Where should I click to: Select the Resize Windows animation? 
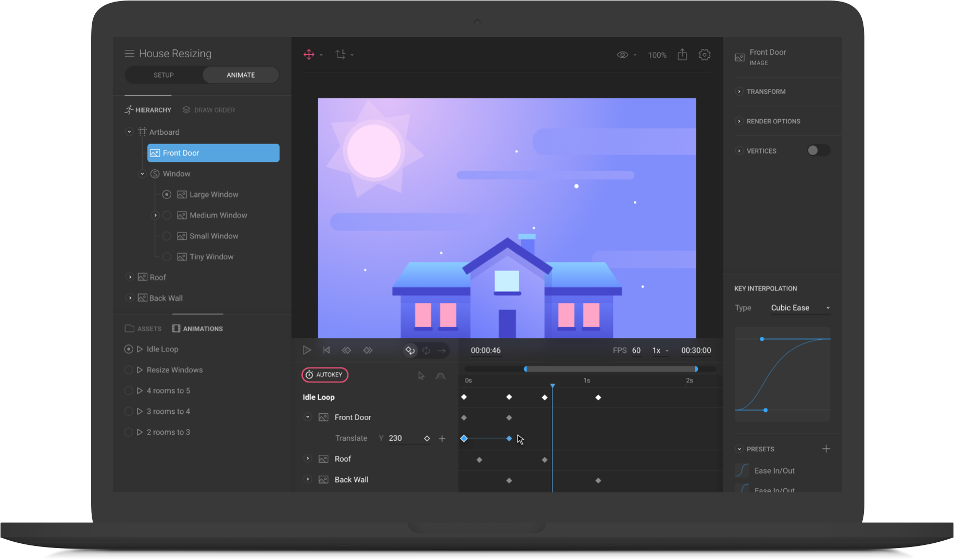pos(174,370)
